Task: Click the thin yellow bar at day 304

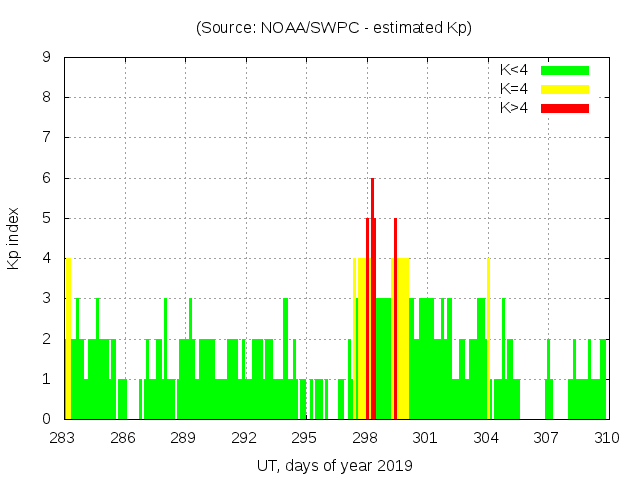Action: tap(488, 340)
